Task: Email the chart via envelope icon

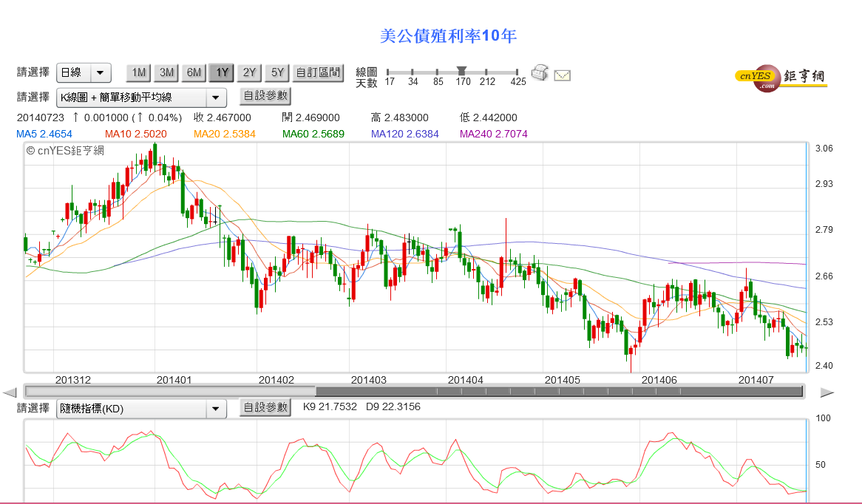Action: [562, 75]
